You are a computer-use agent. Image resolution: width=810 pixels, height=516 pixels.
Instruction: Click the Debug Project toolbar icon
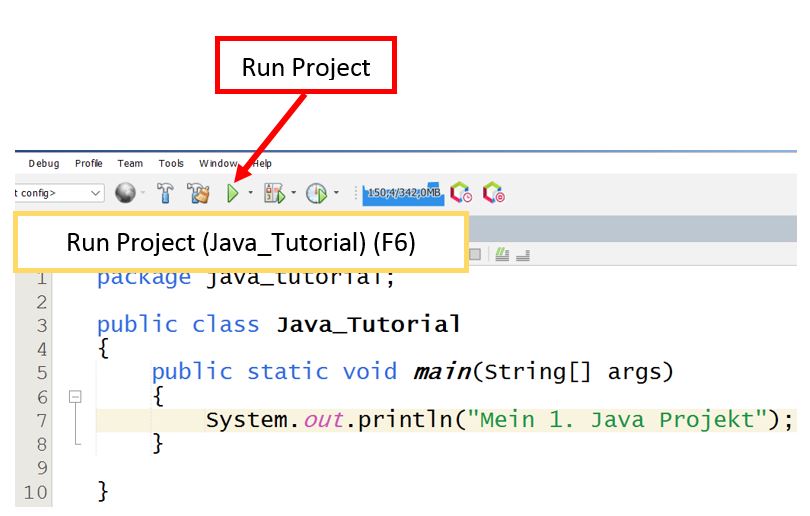274,194
